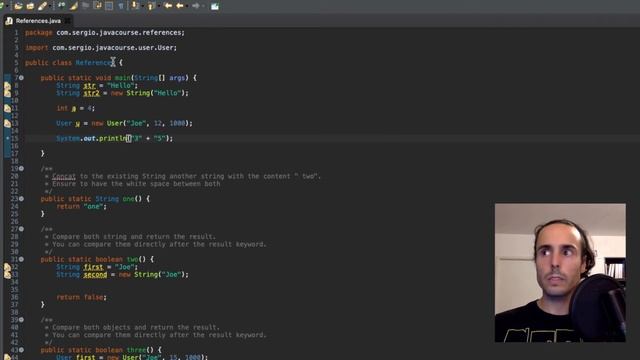
Task: Collapse the one() method fold at line 23
Action: pyautogui.click(x=21, y=199)
